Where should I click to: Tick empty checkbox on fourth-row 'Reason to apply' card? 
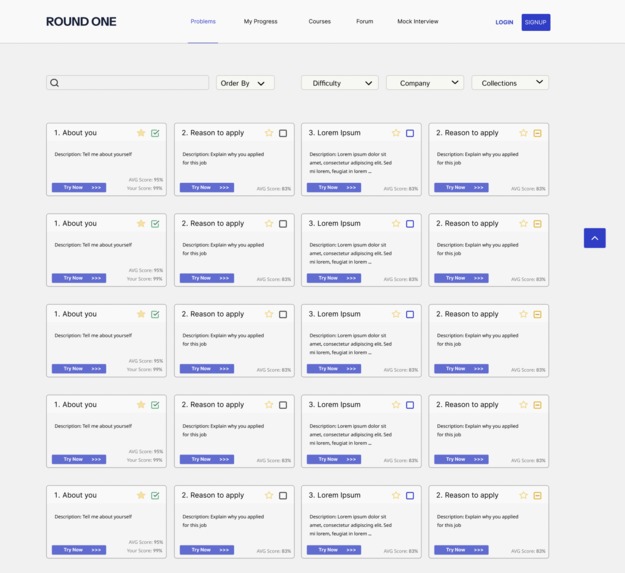283,405
